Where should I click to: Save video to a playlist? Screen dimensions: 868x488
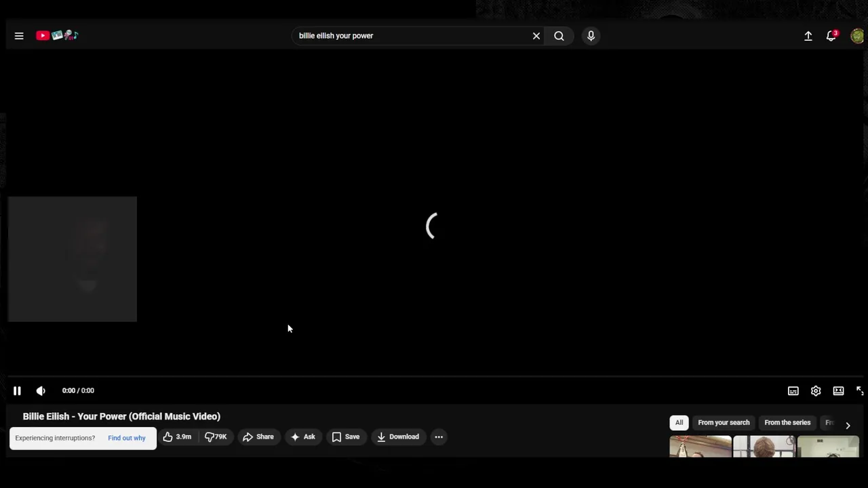[345, 437]
